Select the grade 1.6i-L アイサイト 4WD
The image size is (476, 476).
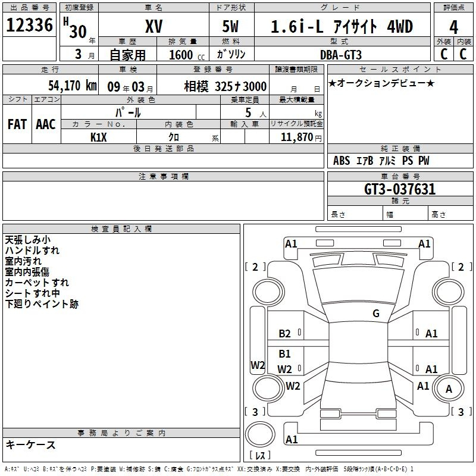click(x=342, y=27)
